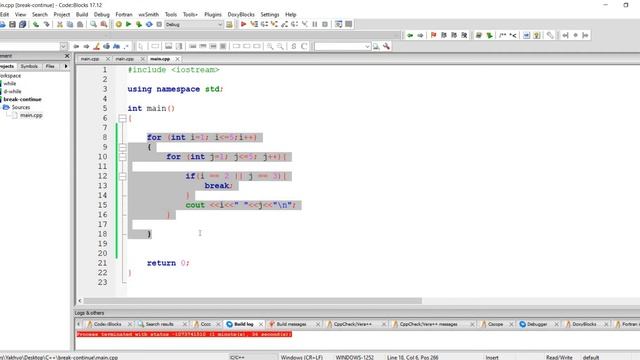Copy the selected code via the toolbar
Viewport: 640px width, 360px height.
70,24
